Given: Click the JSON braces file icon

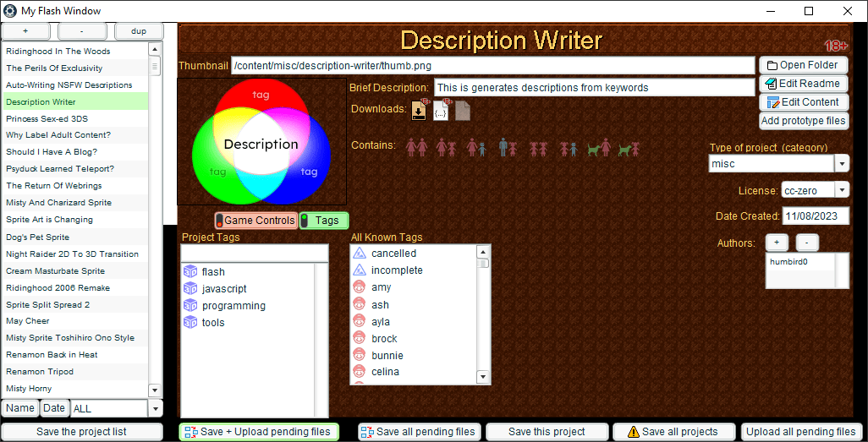Looking at the screenshot, I should (441, 110).
